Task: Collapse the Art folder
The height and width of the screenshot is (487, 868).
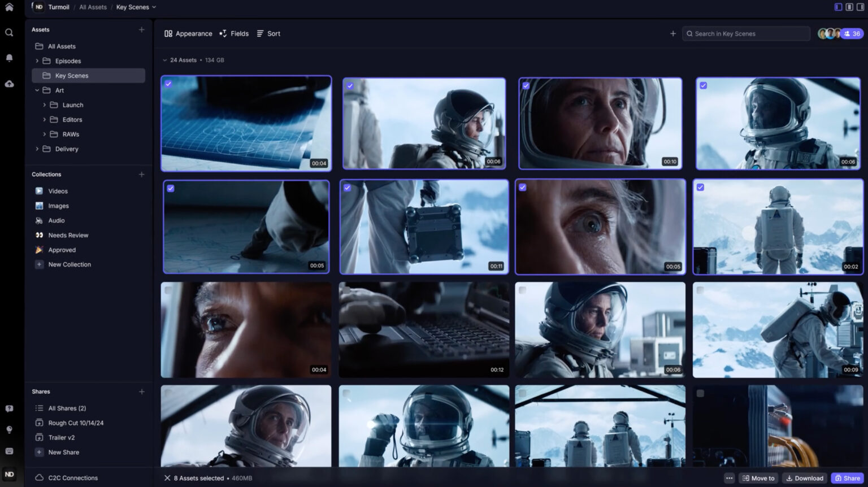Action: click(37, 90)
